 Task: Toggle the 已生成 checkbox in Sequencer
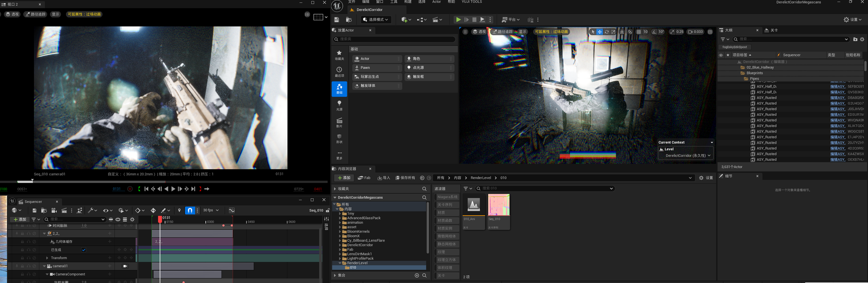click(x=84, y=250)
